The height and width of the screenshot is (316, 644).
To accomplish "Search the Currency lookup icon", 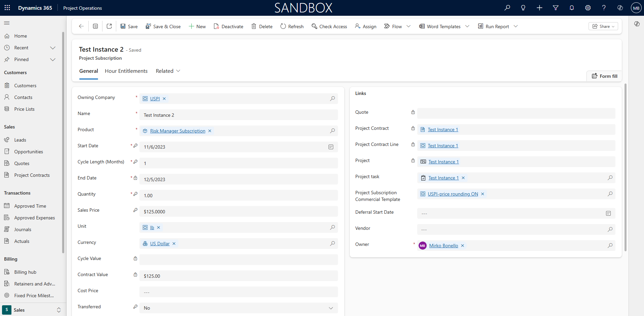I will [x=332, y=244].
